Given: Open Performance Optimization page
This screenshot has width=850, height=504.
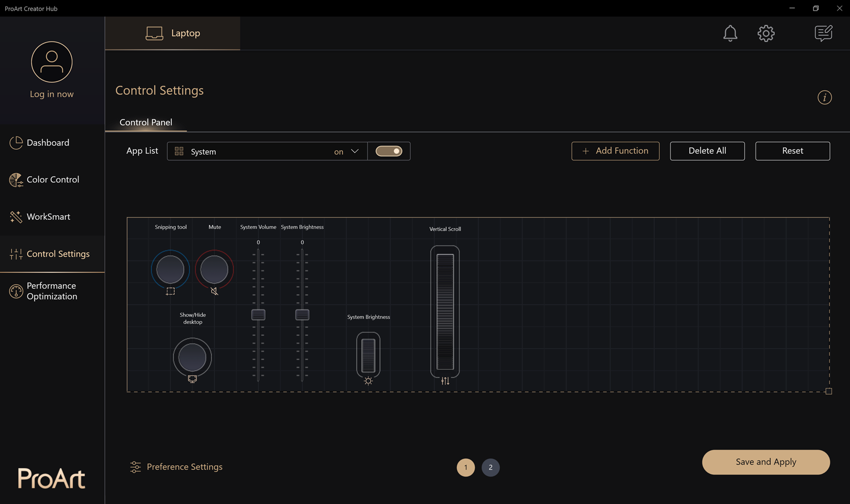Looking at the screenshot, I should pos(52,291).
